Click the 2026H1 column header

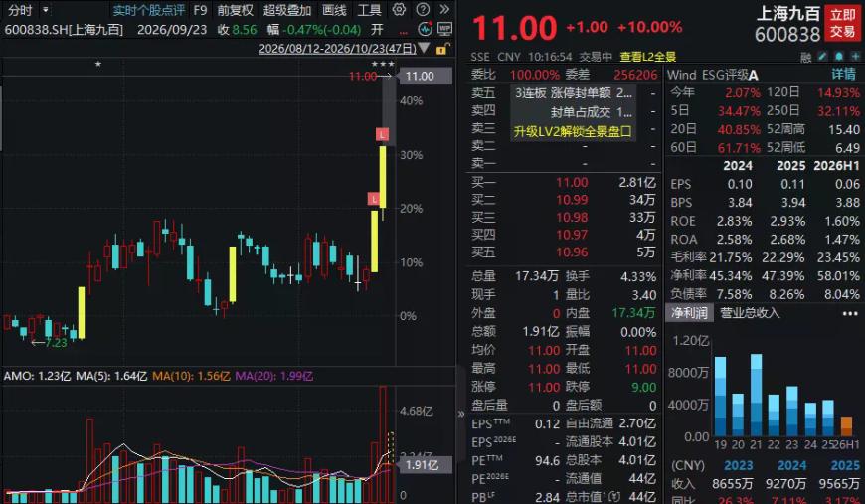[x=837, y=166]
